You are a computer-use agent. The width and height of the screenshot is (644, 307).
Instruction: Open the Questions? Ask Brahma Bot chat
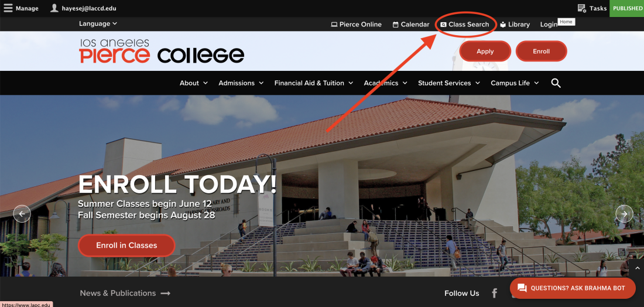tap(573, 288)
